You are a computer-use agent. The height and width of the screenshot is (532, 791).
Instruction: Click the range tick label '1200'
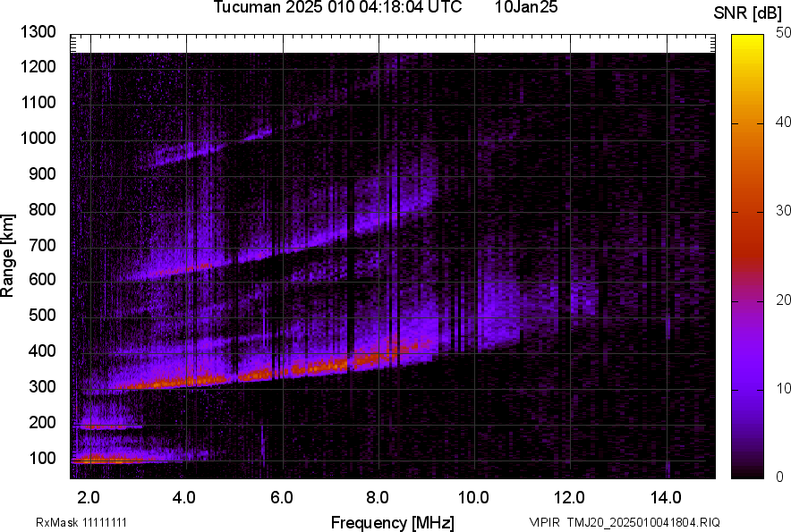click(x=38, y=66)
